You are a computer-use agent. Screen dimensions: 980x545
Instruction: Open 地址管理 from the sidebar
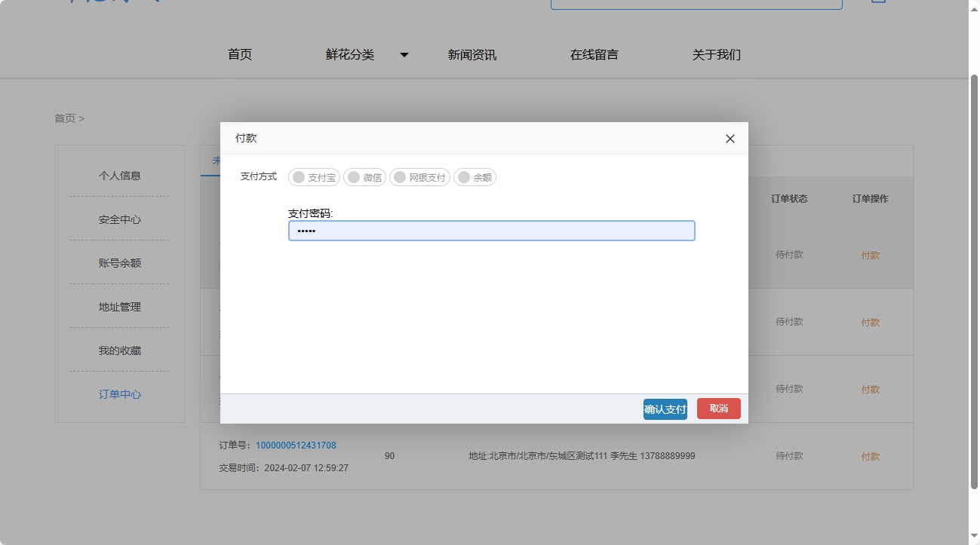pyautogui.click(x=119, y=306)
